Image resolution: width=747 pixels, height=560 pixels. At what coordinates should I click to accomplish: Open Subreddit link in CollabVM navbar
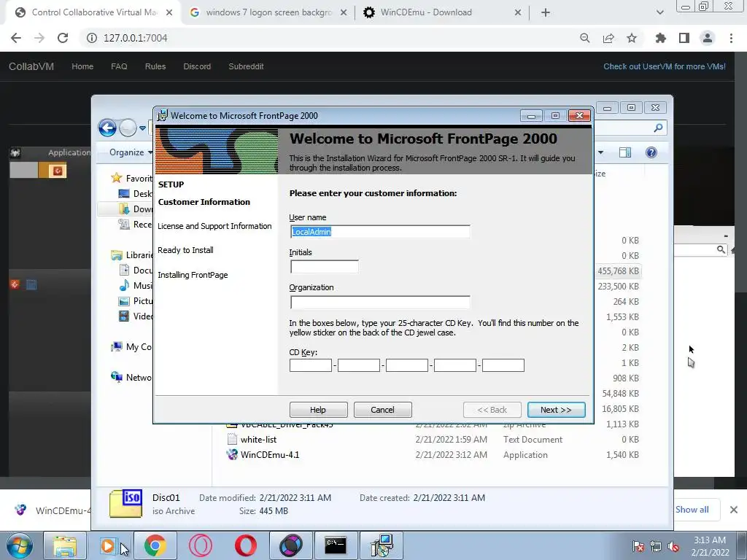pyautogui.click(x=246, y=66)
